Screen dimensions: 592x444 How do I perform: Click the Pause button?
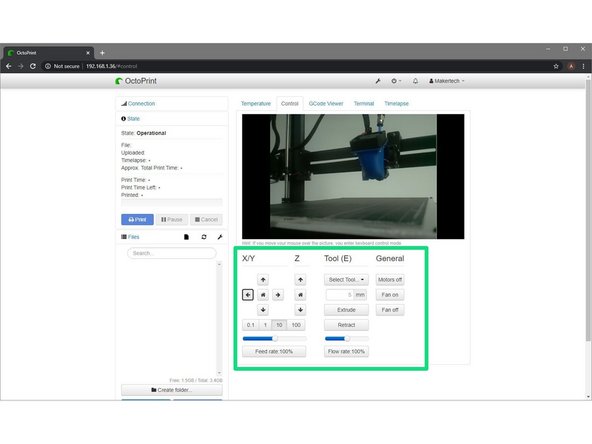(172, 219)
